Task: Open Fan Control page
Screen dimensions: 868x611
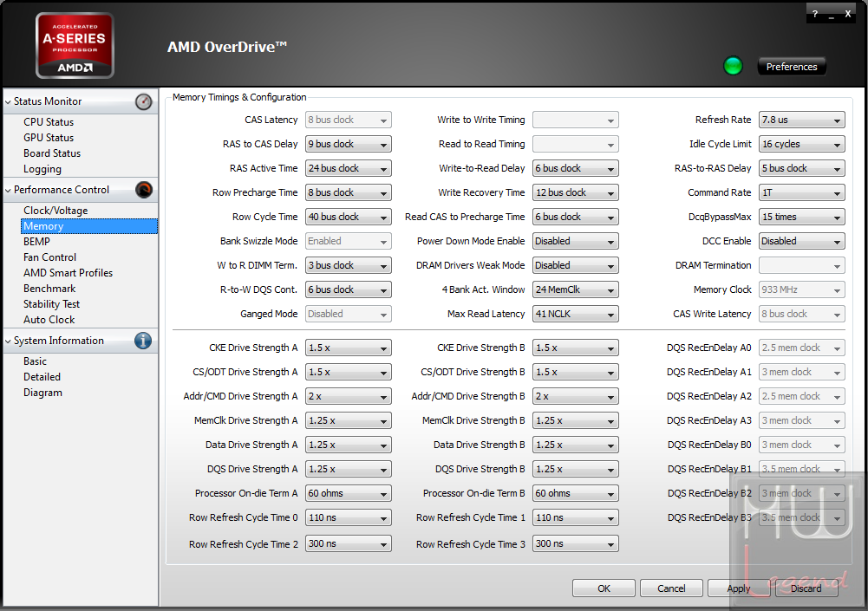Action: (49, 257)
